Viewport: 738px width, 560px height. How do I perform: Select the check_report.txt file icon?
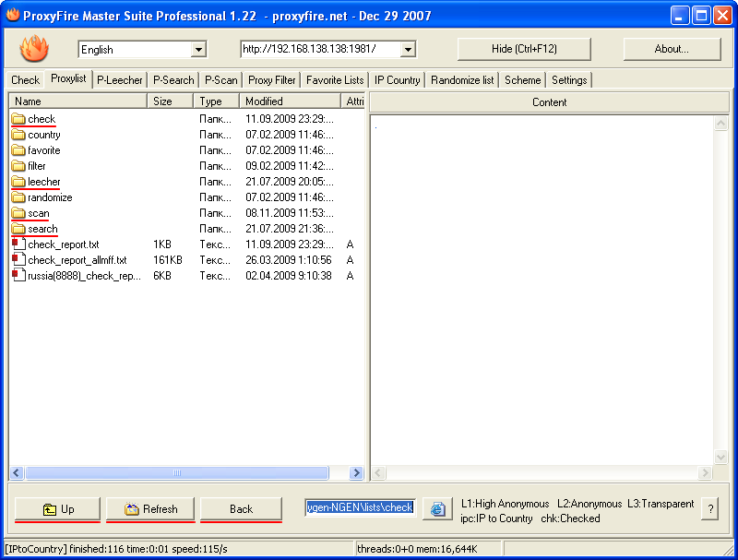coord(18,244)
